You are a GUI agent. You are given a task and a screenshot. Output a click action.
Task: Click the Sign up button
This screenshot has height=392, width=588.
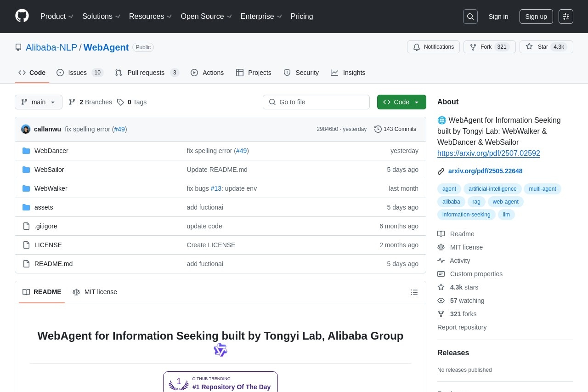pos(536,17)
